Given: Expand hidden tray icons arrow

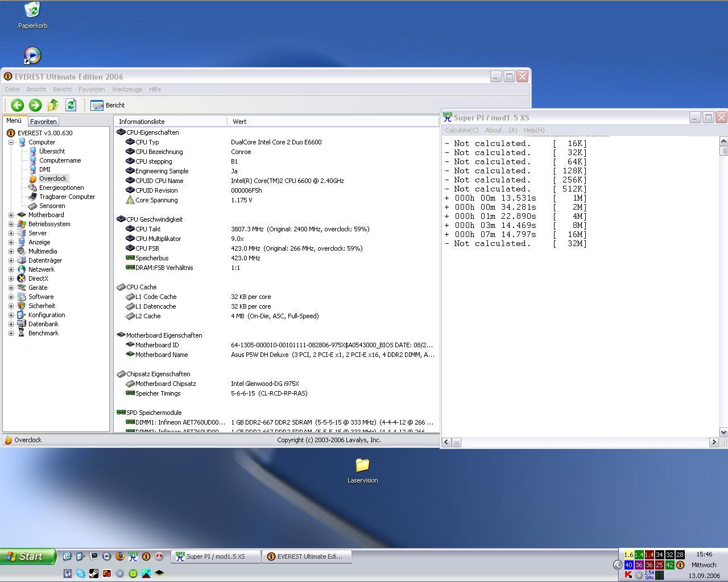Looking at the screenshot, I should click(x=618, y=565).
